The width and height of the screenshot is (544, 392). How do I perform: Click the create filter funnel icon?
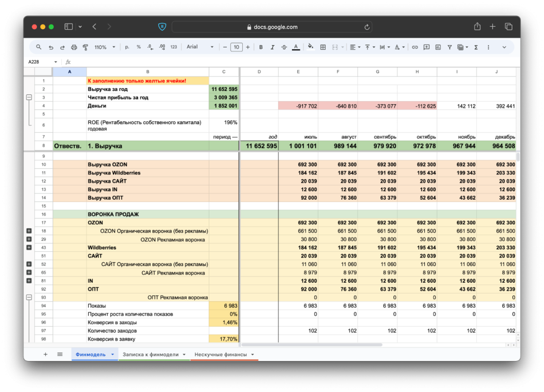click(x=450, y=47)
